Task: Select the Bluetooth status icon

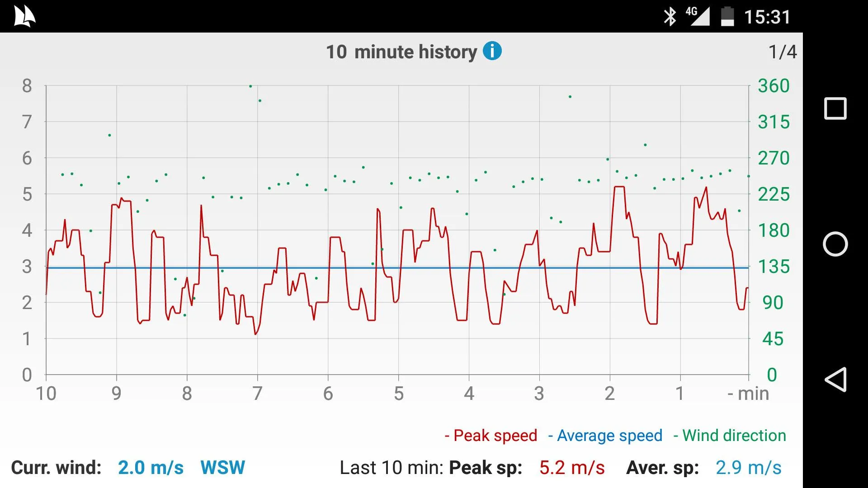Action: point(669,15)
